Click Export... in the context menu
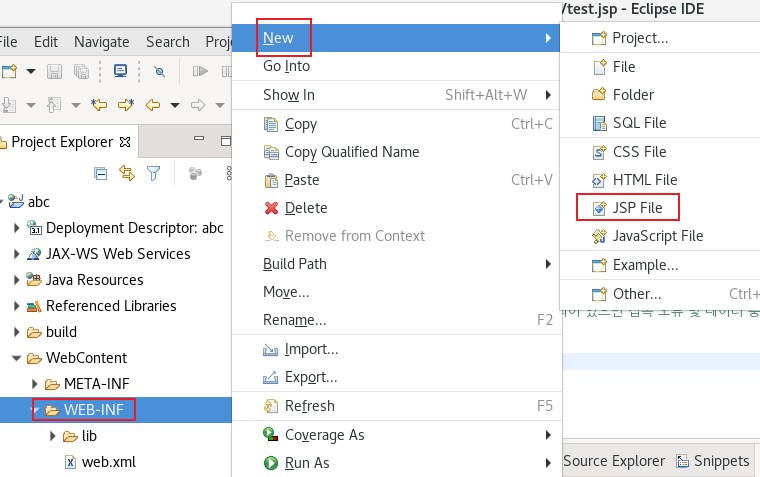Screen dimensions: 760x477 click(396, 377)
